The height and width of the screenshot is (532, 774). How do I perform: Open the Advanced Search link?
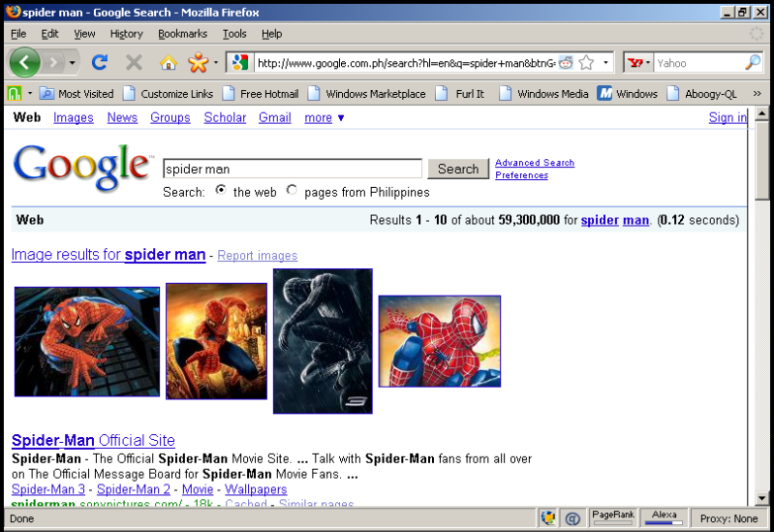(535, 163)
